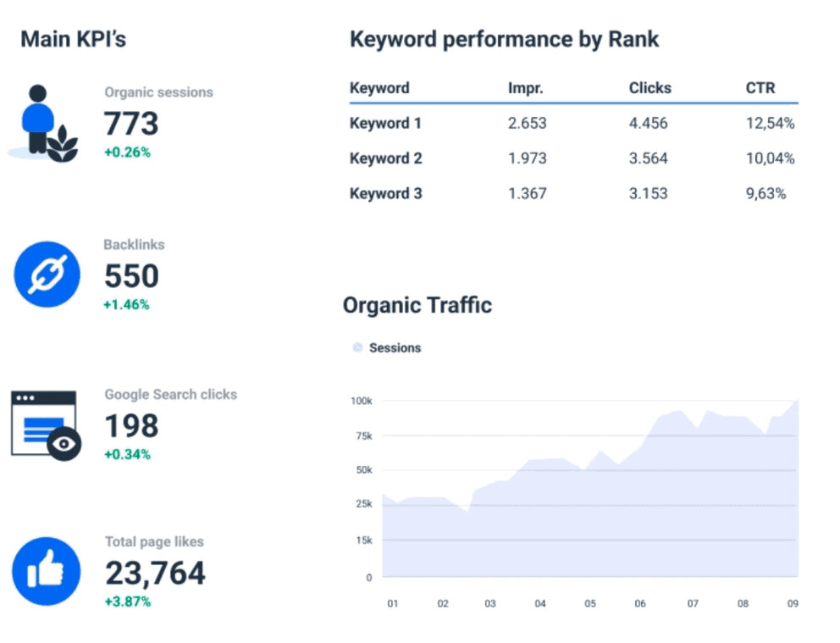Sort table by CTR column header

(760, 88)
